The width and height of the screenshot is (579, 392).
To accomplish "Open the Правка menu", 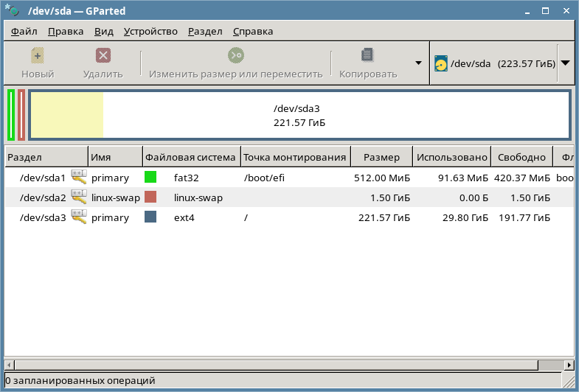I will click(x=66, y=32).
